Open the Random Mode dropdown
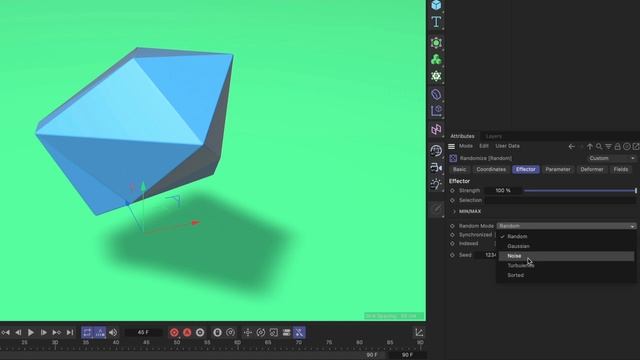This screenshot has height=360, width=640. [566, 226]
